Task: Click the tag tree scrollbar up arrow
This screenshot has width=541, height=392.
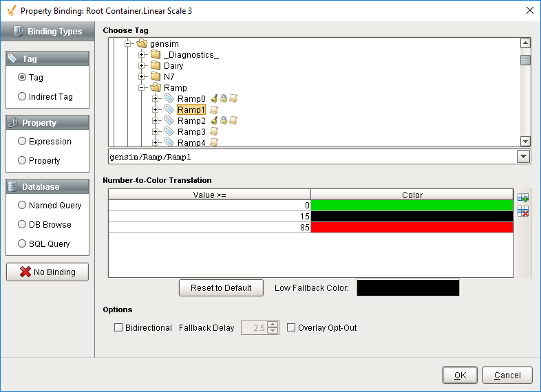Action: (x=525, y=43)
